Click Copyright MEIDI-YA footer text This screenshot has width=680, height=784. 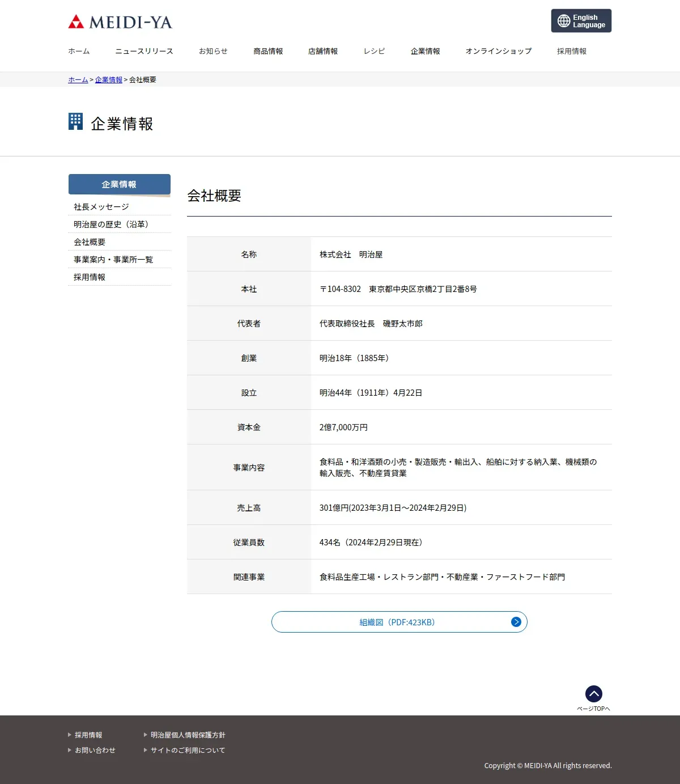[548, 766]
